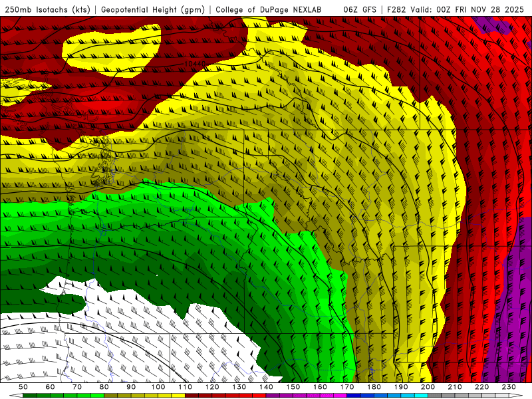Click the '06Z GFS' model run label
Image resolution: width=532 pixels, height=399 pixels.
(x=360, y=9)
